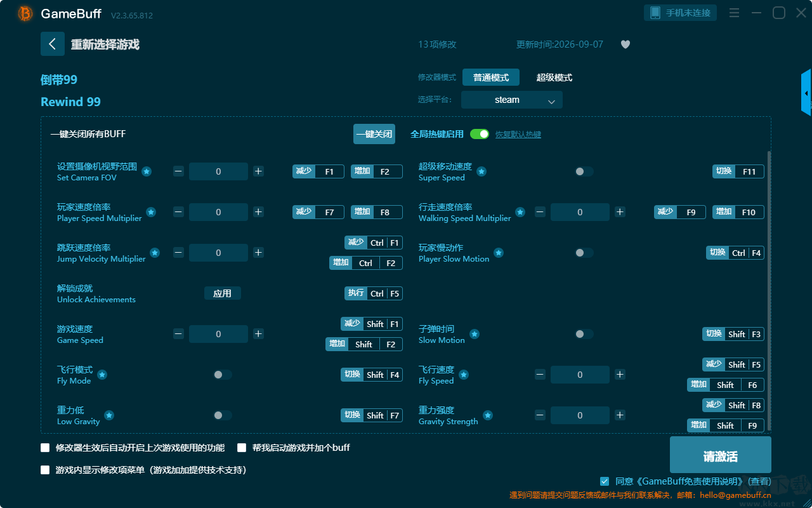Viewport: 812px width, 508px height.
Task: Click the F2 increase hotkey for Camera FOV
Action: 377,171
